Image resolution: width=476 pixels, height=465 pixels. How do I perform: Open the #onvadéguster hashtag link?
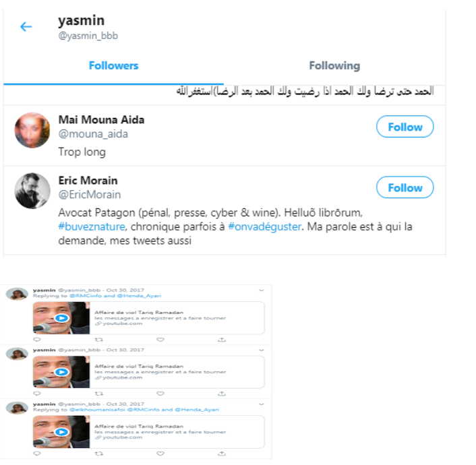coord(264,226)
